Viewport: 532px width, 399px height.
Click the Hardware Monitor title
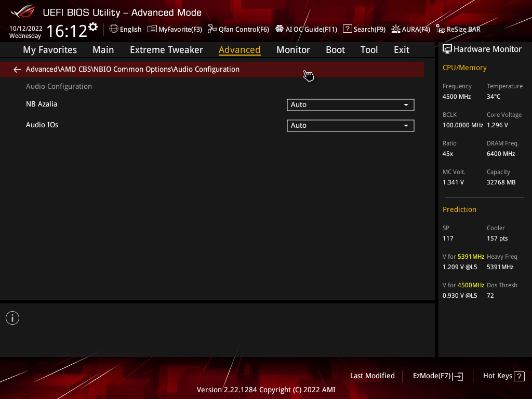487,49
